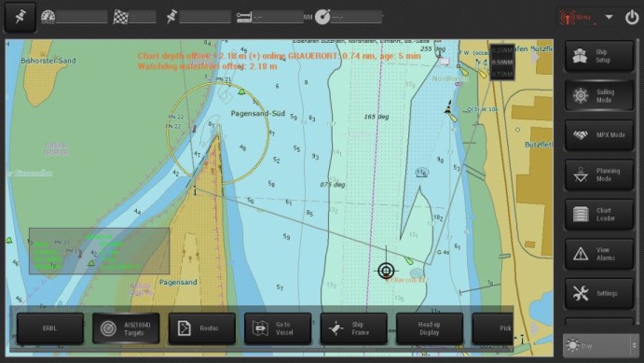Click Go to Vessel
Viewport: 644px width, 363px height.
pyautogui.click(x=278, y=328)
